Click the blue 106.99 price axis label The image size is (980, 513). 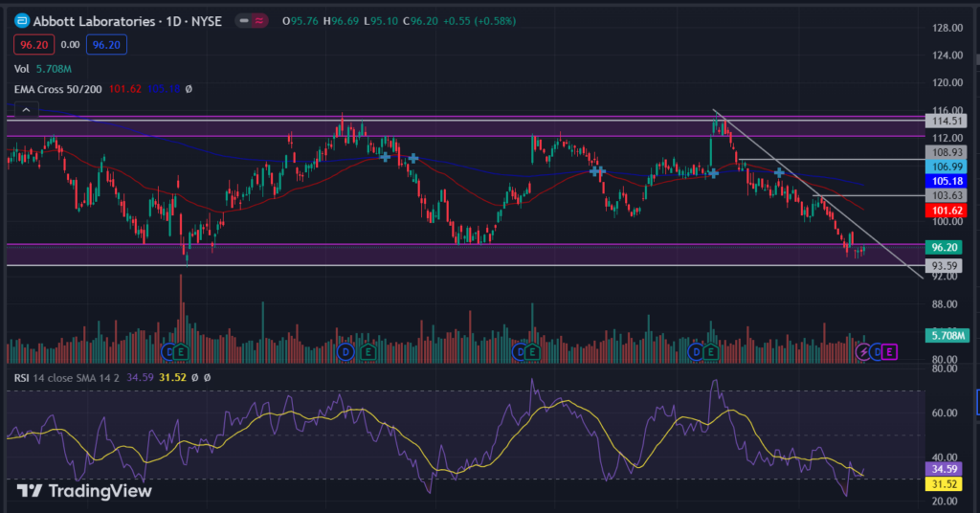point(947,167)
